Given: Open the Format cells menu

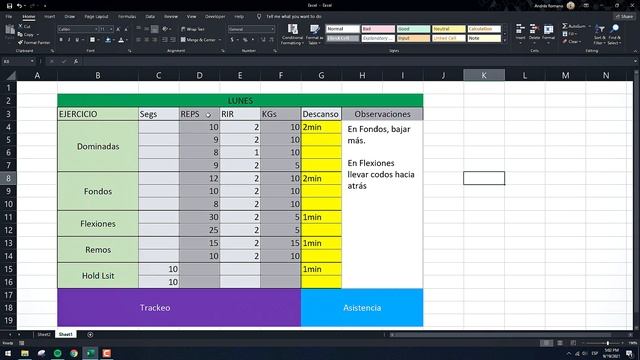Looking at the screenshot, I should click(x=548, y=34).
